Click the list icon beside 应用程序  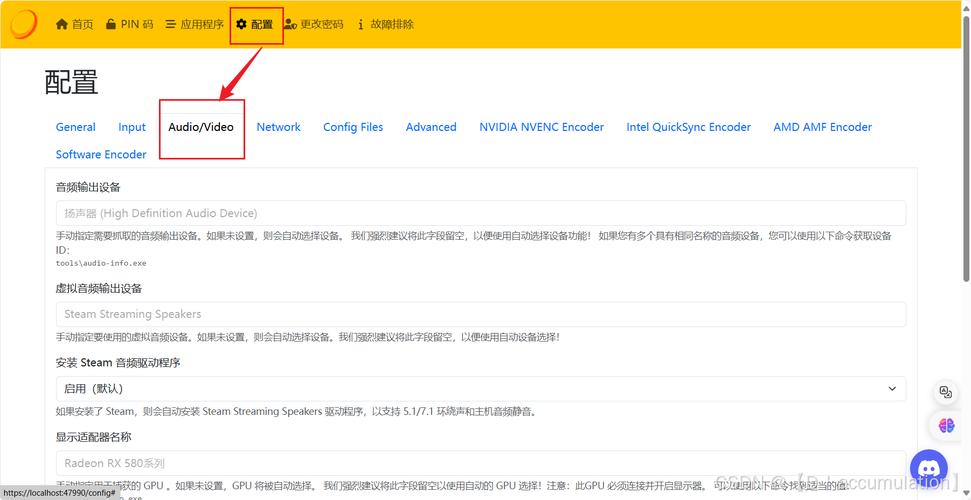coord(170,25)
